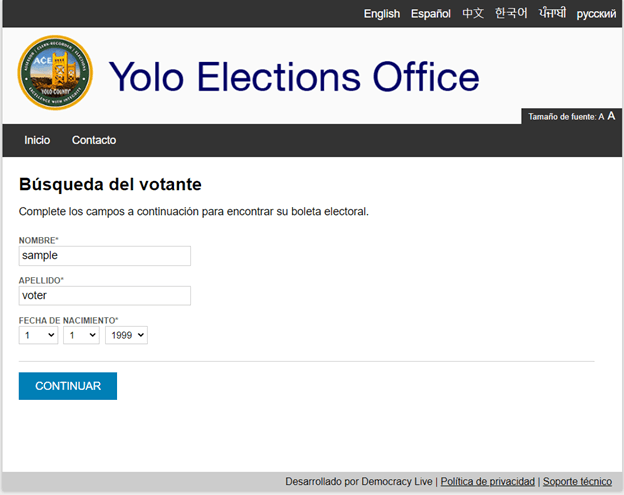Choose the русский language link
The width and height of the screenshot is (624, 495).
tap(596, 14)
